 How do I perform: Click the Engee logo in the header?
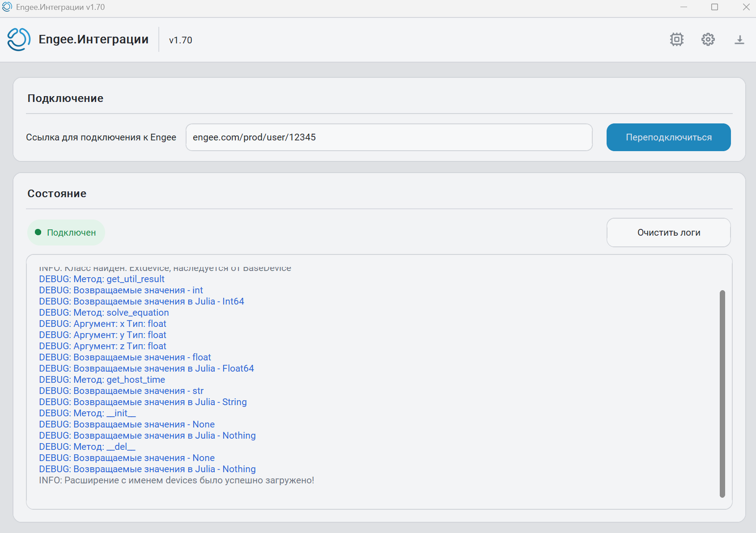(19, 39)
